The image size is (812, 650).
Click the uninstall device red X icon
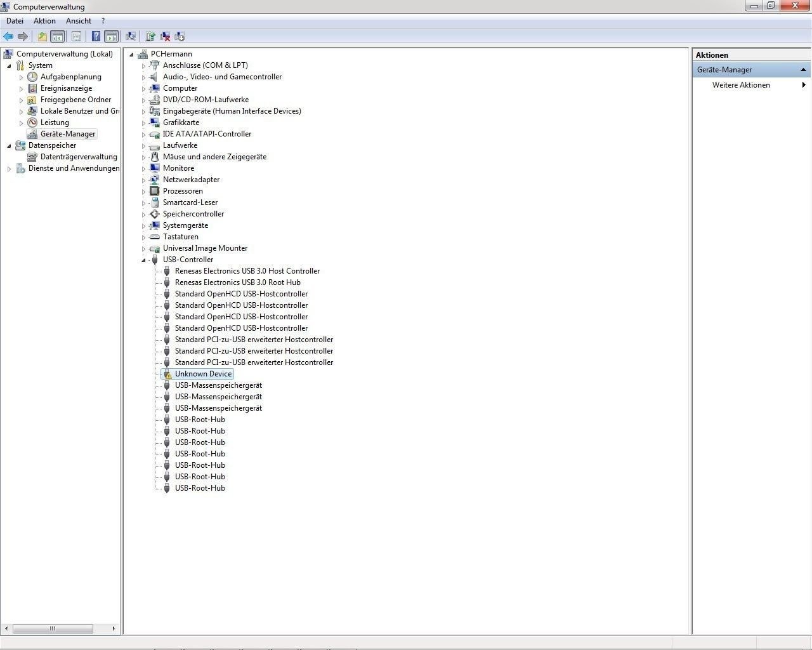point(165,37)
